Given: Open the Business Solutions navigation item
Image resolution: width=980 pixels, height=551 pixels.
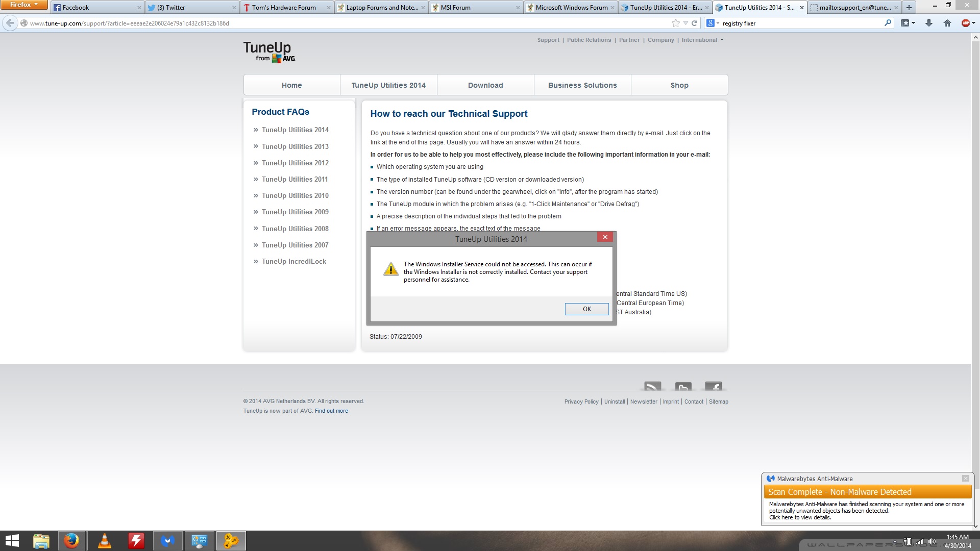Looking at the screenshot, I should coord(582,85).
